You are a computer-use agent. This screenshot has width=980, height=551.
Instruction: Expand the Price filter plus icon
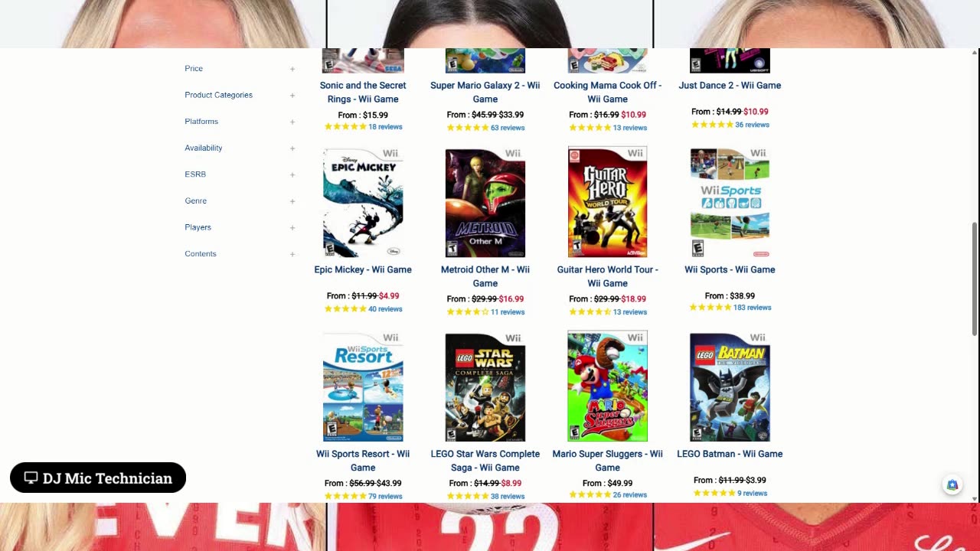tap(292, 69)
